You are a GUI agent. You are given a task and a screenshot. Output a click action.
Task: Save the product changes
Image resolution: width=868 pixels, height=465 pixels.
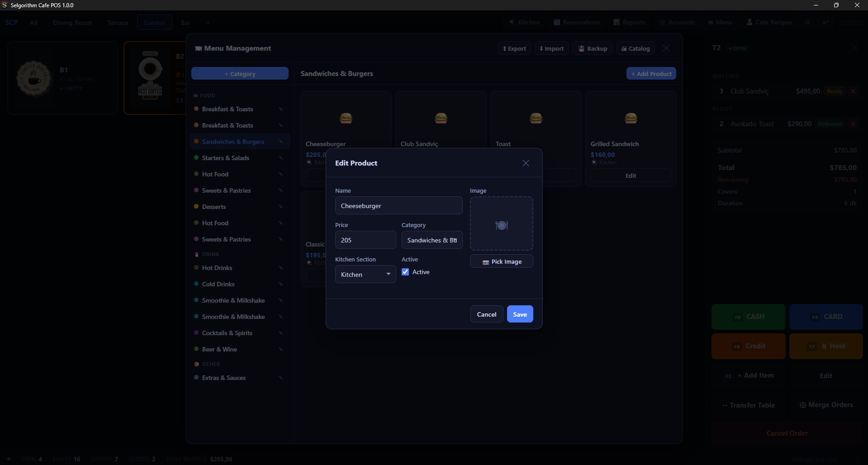[x=520, y=314]
